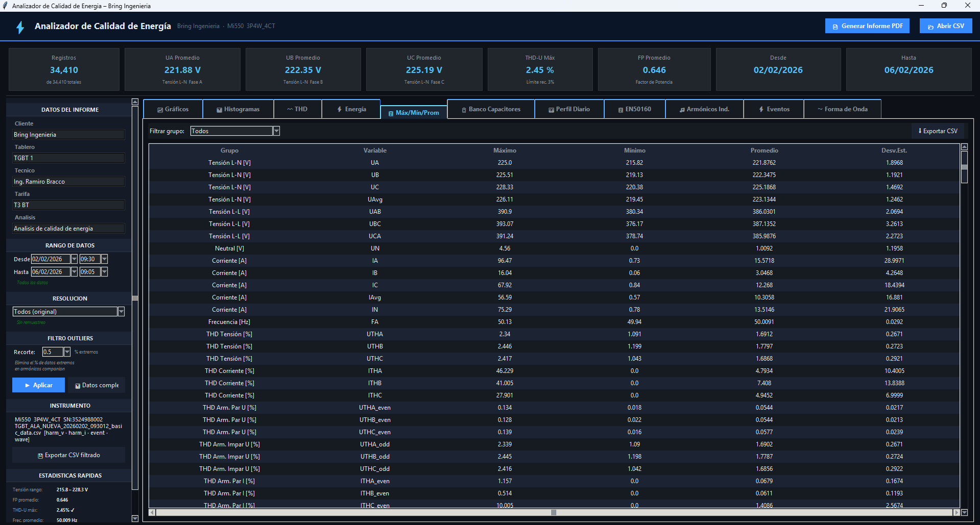The height and width of the screenshot is (525, 980).
Task: Open the Desde date dropdown arrow
Action: 74,259
